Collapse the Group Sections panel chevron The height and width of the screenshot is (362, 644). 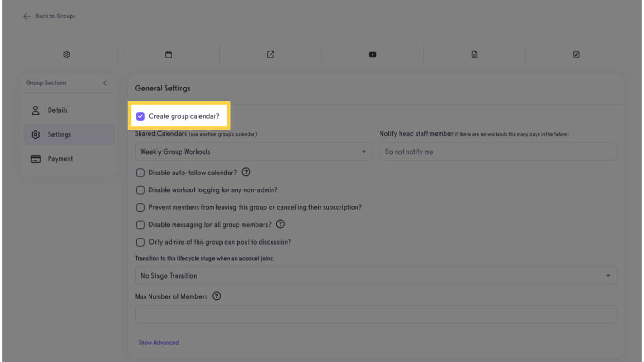(x=105, y=82)
